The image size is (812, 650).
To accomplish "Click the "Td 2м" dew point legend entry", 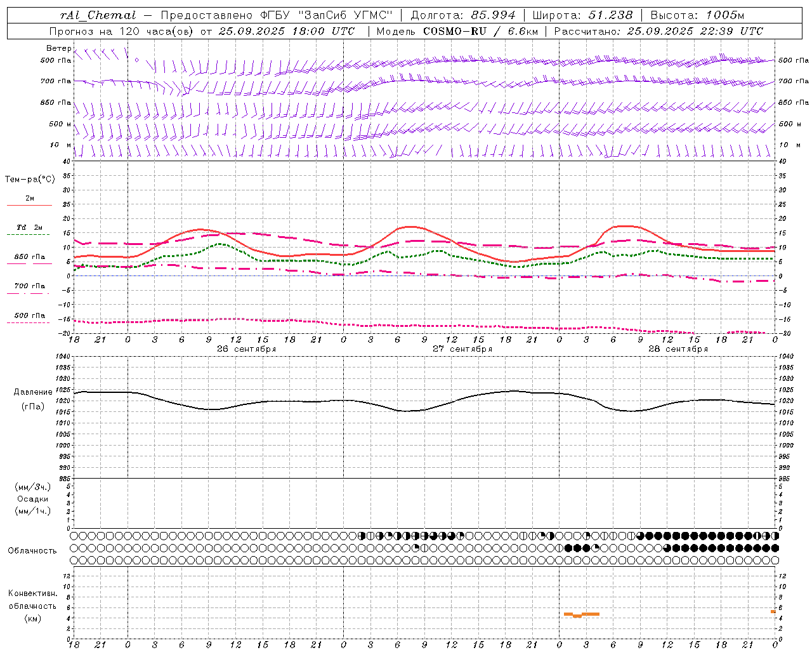I will [x=29, y=227].
